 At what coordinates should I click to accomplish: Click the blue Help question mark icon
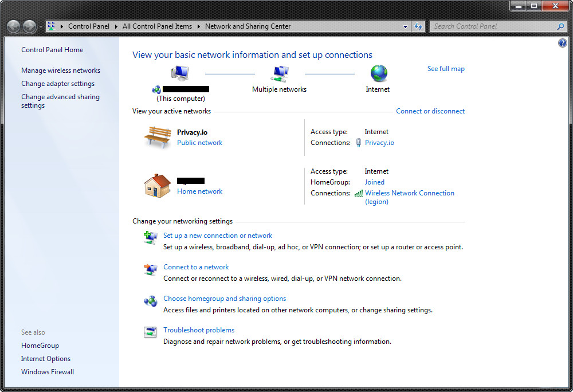tap(562, 44)
